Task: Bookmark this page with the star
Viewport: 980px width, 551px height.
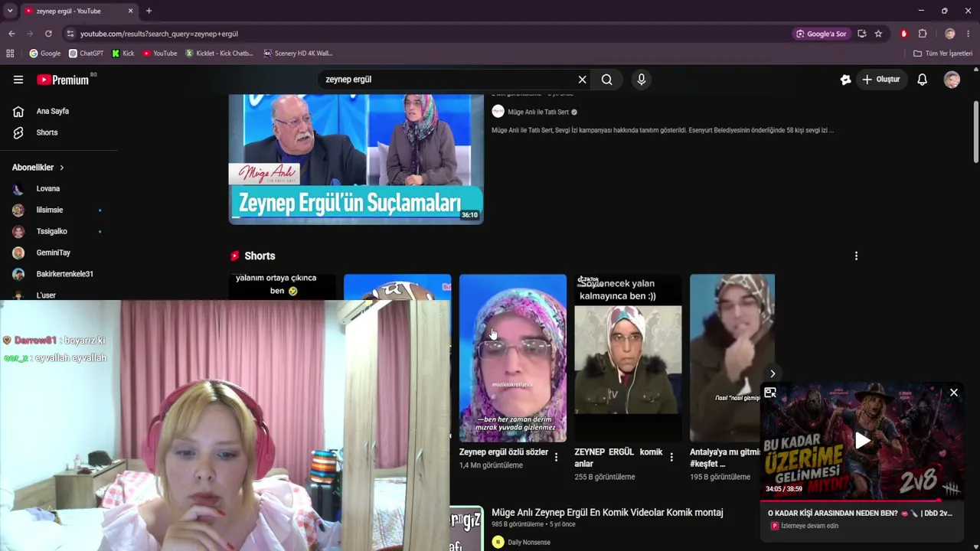Action: pyautogui.click(x=878, y=34)
